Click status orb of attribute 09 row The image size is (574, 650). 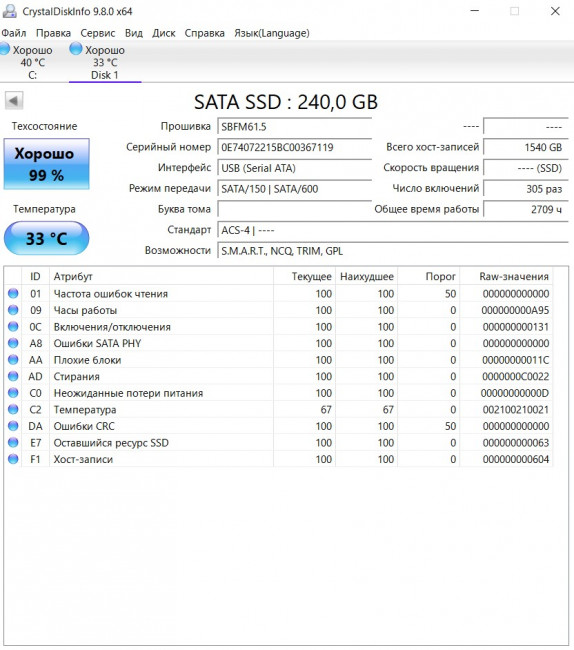(13, 310)
